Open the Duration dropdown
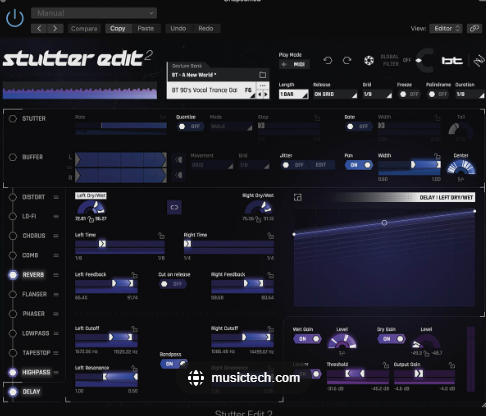This screenshot has width=486, height=416. pyautogui.click(x=470, y=94)
